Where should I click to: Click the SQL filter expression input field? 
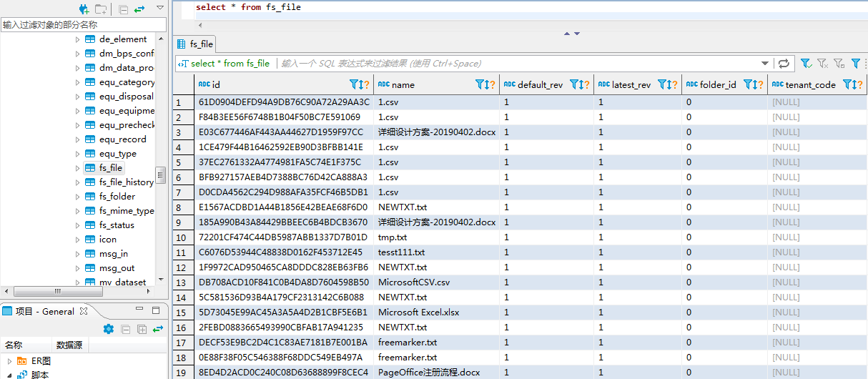[x=518, y=64]
